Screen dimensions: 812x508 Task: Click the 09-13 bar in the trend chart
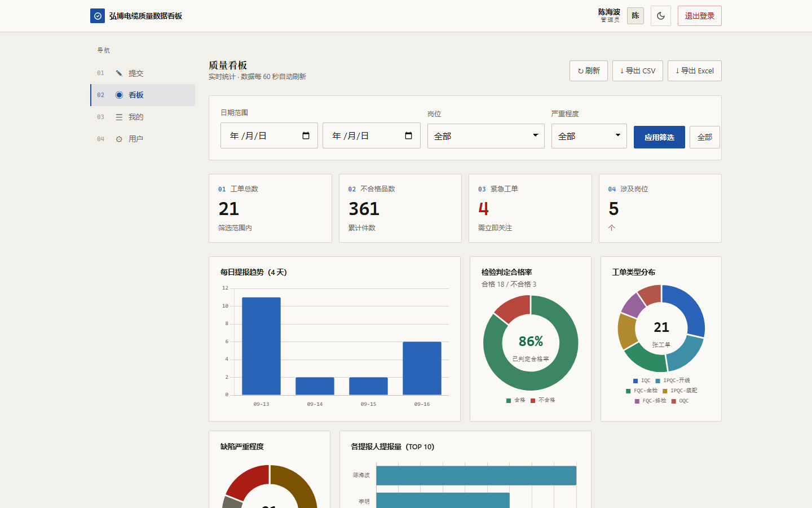point(261,346)
